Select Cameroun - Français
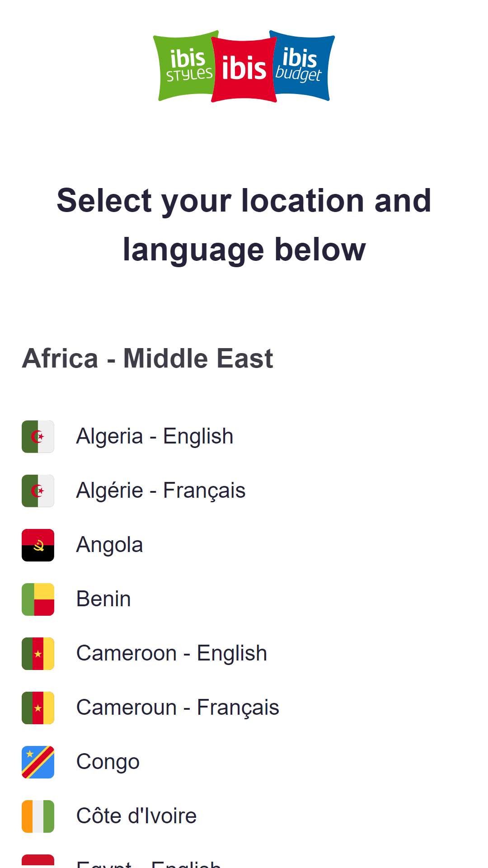This screenshot has height=868, width=488. [178, 708]
